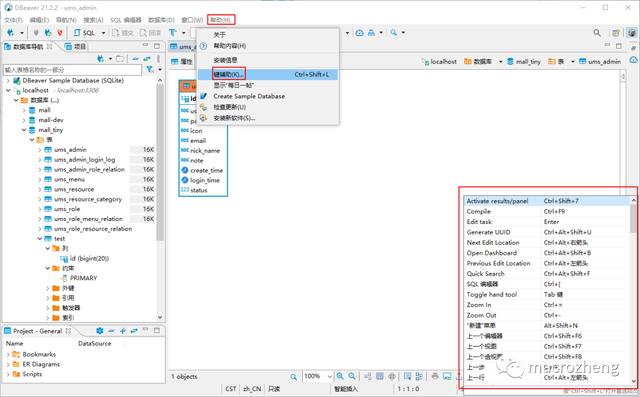Collapse the mall_tiny database node
640x397 pixels.
point(24,130)
